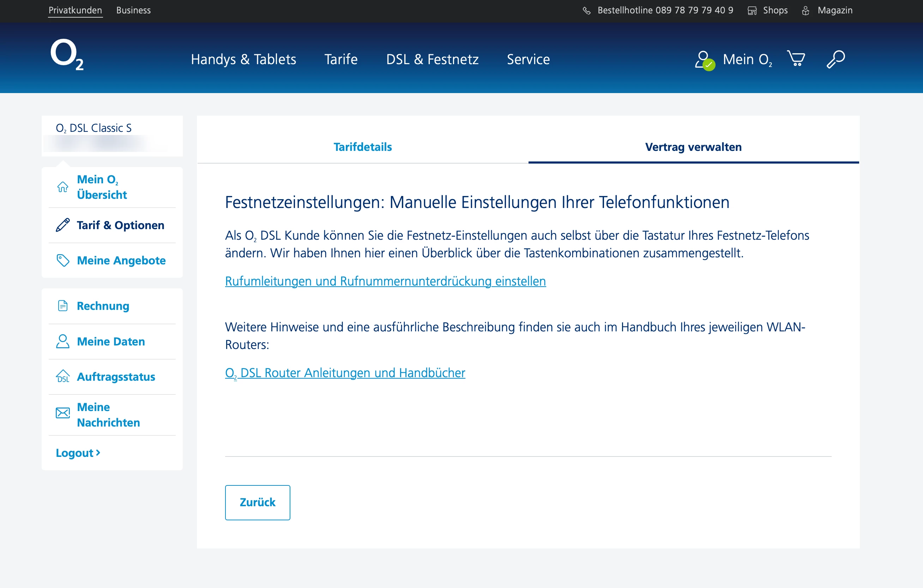This screenshot has height=588, width=923.
Task: Click the search magnifier icon
Action: coord(835,59)
